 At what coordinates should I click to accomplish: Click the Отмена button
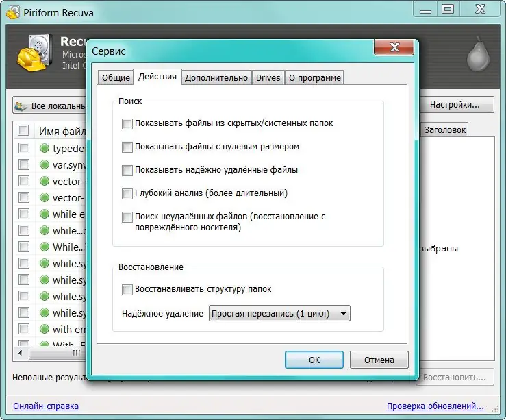click(379, 360)
